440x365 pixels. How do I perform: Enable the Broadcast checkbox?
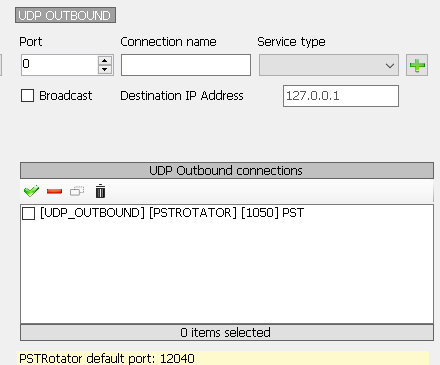[27, 96]
